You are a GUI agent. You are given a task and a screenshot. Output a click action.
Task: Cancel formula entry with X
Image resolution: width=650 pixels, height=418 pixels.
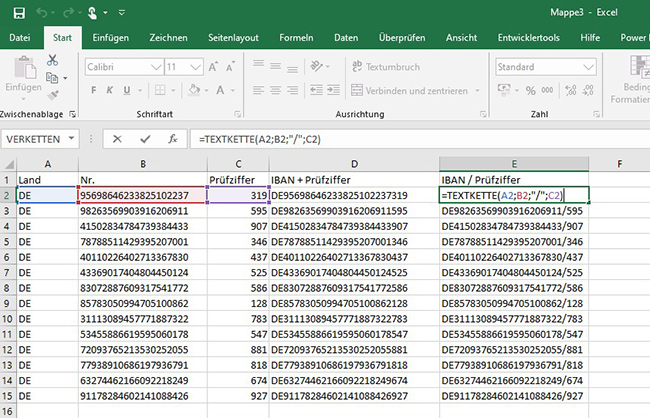pos(117,139)
